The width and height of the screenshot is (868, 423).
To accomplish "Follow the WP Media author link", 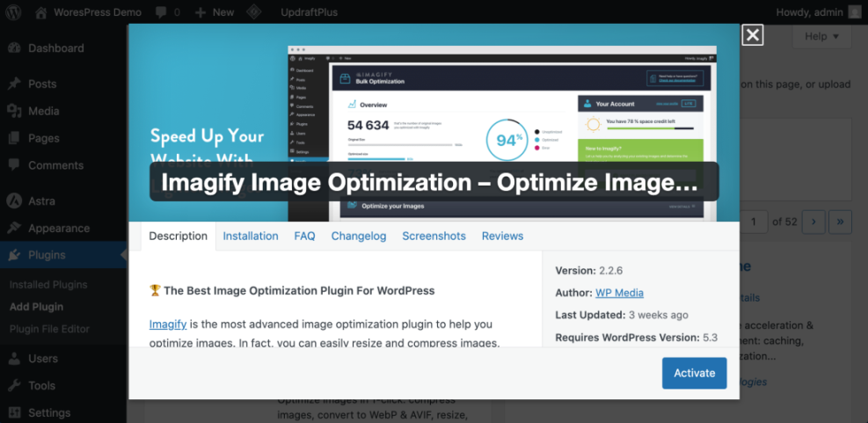I will click(619, 293).
